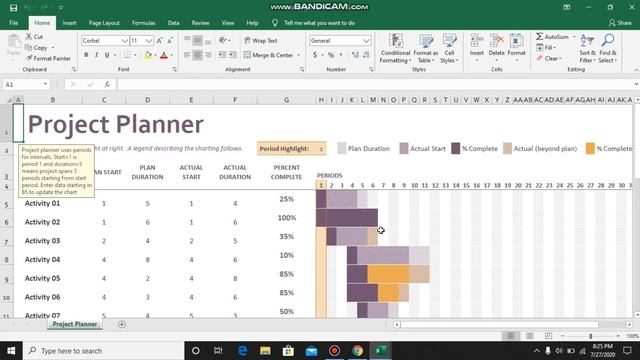Image resolution: width=640 pixels, height=360 pixels.
Task: Open the Merge & Center dropdown arrow
Action: coord(299,55)
